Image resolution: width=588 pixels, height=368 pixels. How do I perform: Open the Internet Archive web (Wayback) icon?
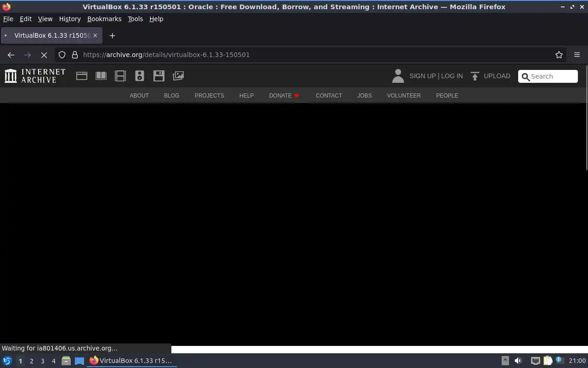tap(82, 76)
